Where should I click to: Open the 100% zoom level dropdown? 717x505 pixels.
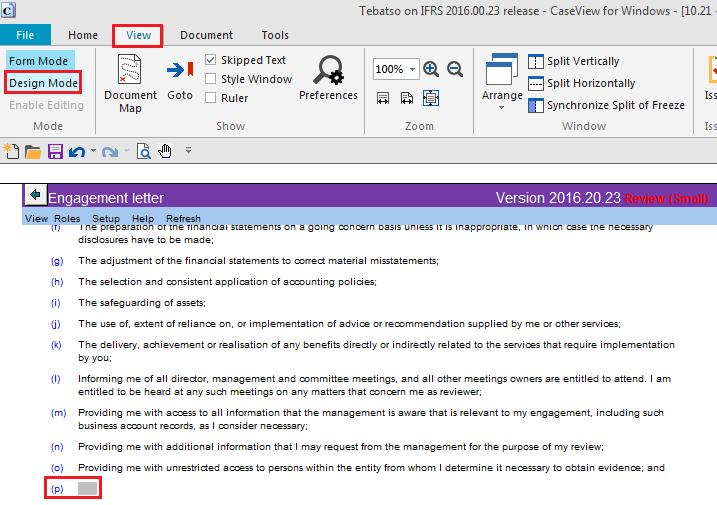coord(411,69)
